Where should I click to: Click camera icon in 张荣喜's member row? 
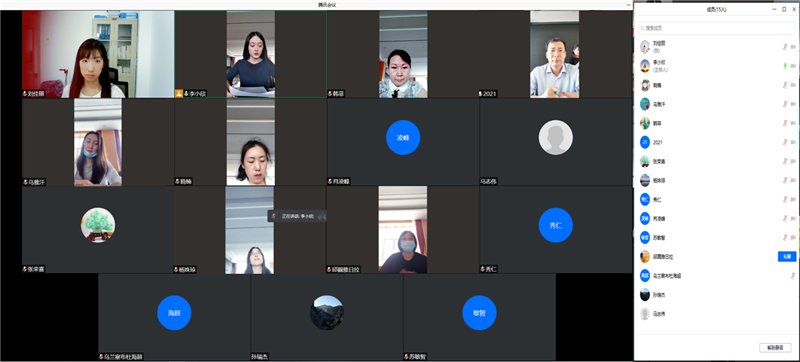tap(793, 161)
